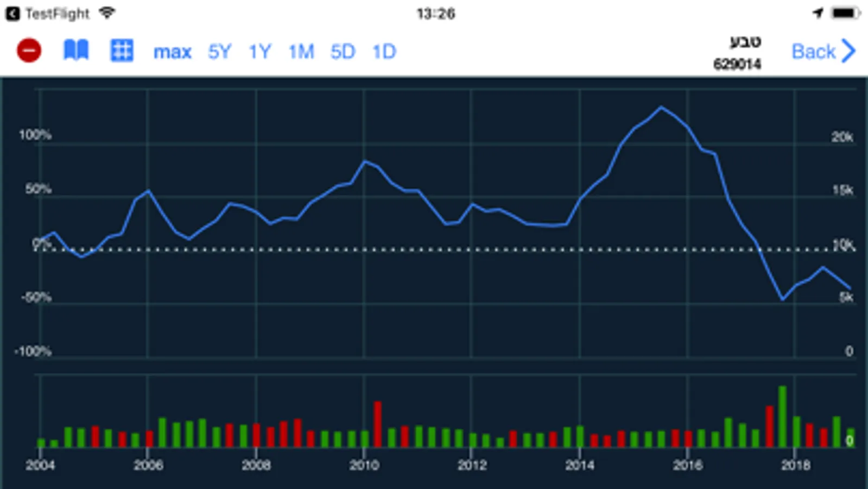Tap the battery indicator icon
This screenshot has height=489, width=868.
pos(846,12)
